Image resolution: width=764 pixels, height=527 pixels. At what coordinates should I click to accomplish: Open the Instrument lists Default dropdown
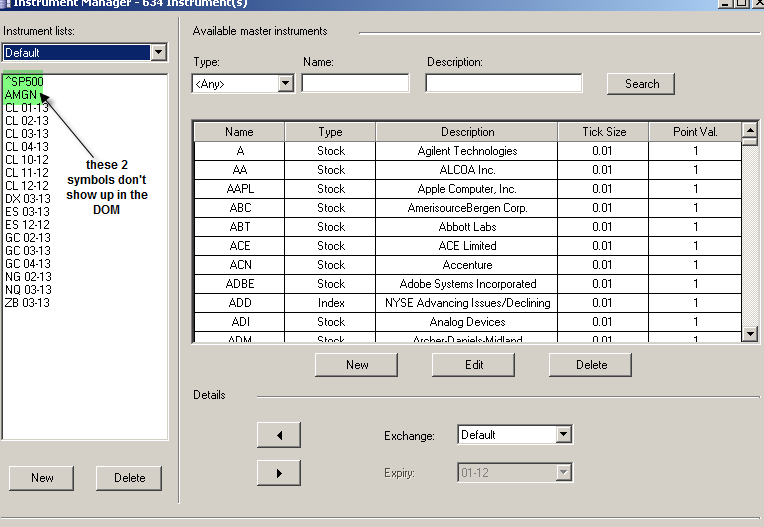point(158,53)
